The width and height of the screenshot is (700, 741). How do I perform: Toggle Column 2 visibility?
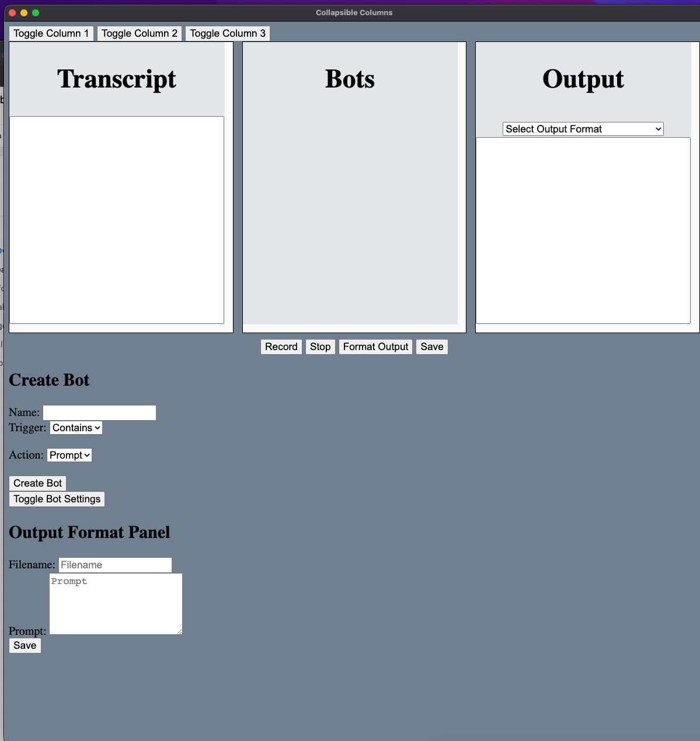[x=140, y=33]
